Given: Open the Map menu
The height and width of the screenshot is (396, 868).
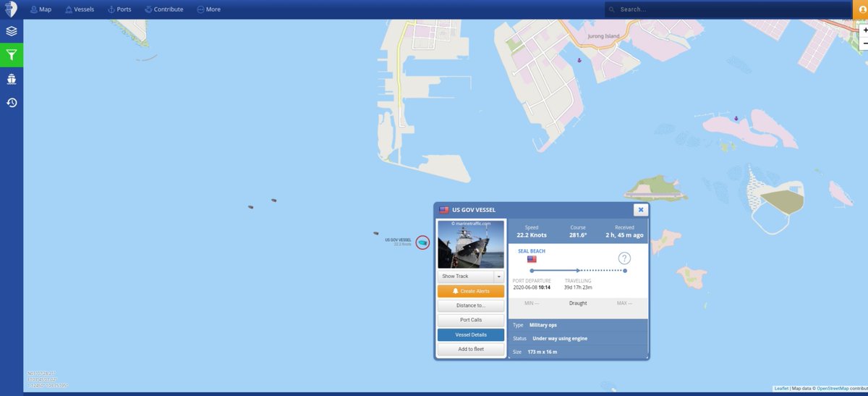Looking at the screenshot, I should [41, 9].
